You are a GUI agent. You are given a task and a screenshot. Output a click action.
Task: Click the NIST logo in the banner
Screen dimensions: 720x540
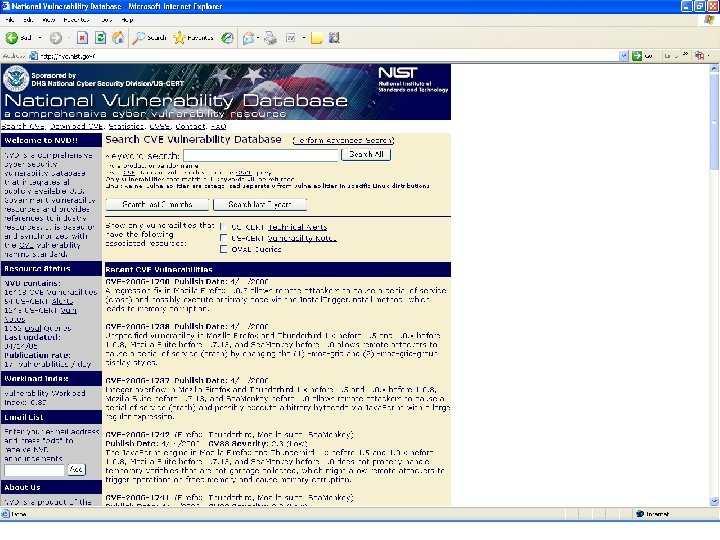click(x=398, y=73)
